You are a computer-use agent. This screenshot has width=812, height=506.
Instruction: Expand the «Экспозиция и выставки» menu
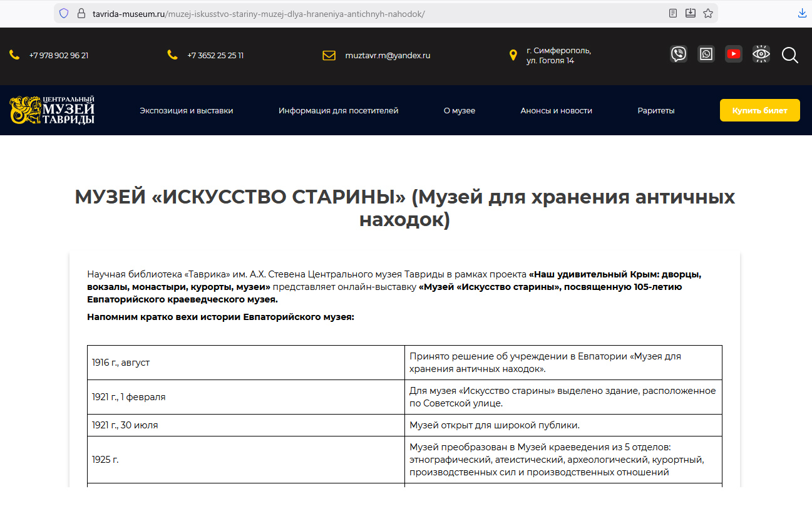[x=187, y=111]
